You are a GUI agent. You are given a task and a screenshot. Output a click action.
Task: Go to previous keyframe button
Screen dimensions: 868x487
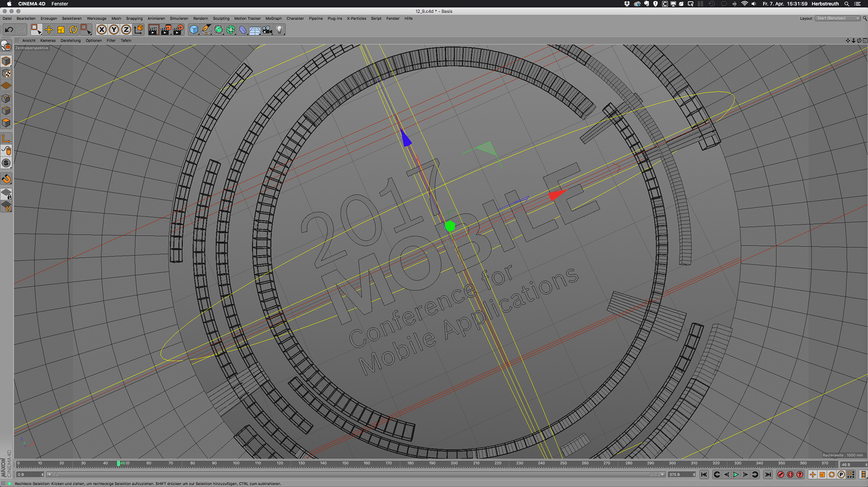pos(717,475)
